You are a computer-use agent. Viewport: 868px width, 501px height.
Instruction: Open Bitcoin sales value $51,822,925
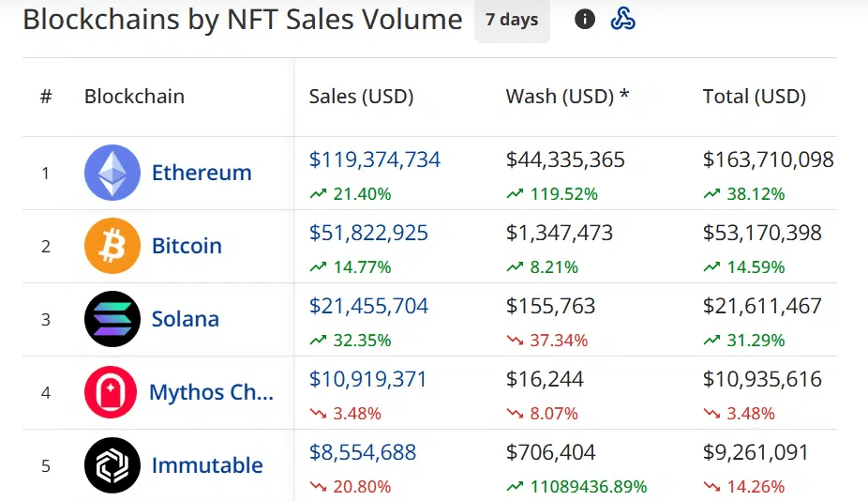tap(368, 233)
